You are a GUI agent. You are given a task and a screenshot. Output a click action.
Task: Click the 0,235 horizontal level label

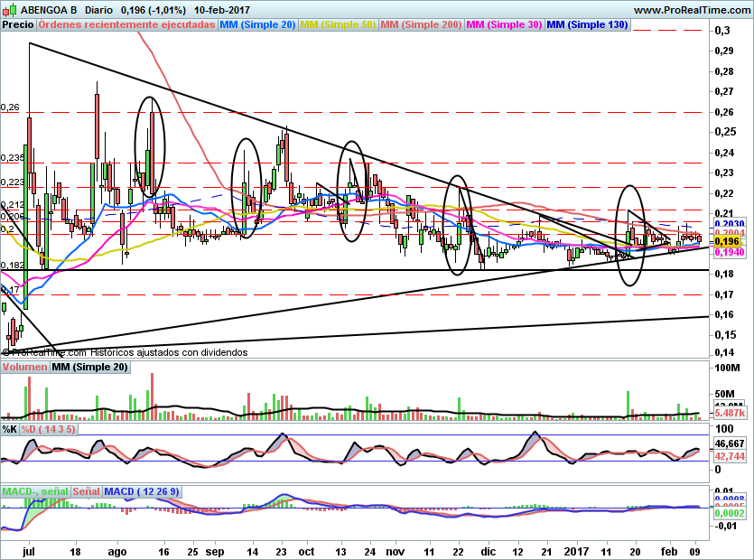(13, 158)
